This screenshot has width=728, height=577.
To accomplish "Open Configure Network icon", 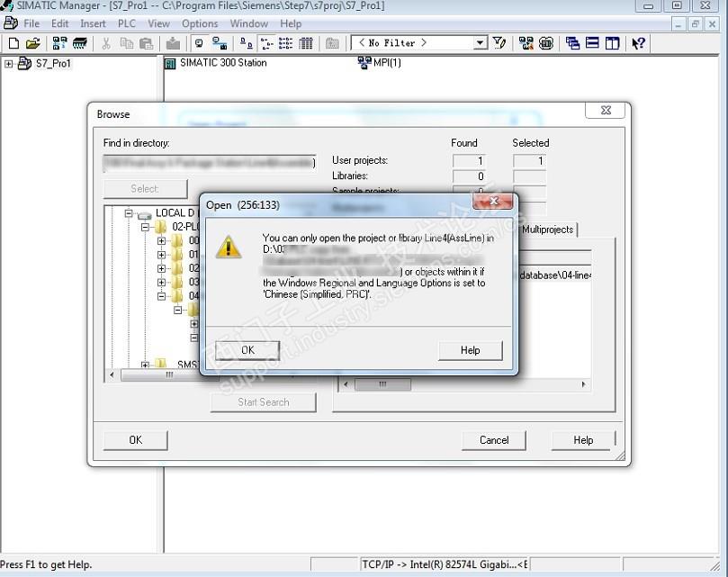I will coord(526,44).
